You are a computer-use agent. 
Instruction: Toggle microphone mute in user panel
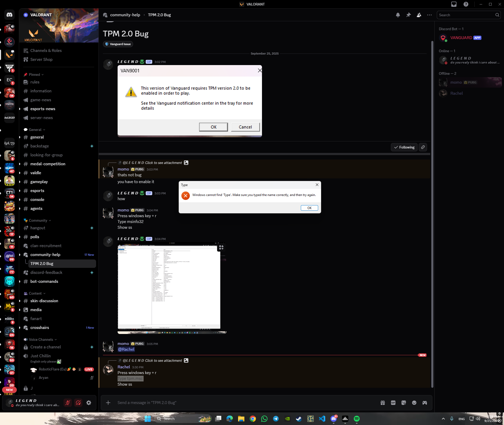[x=68, y=403]
